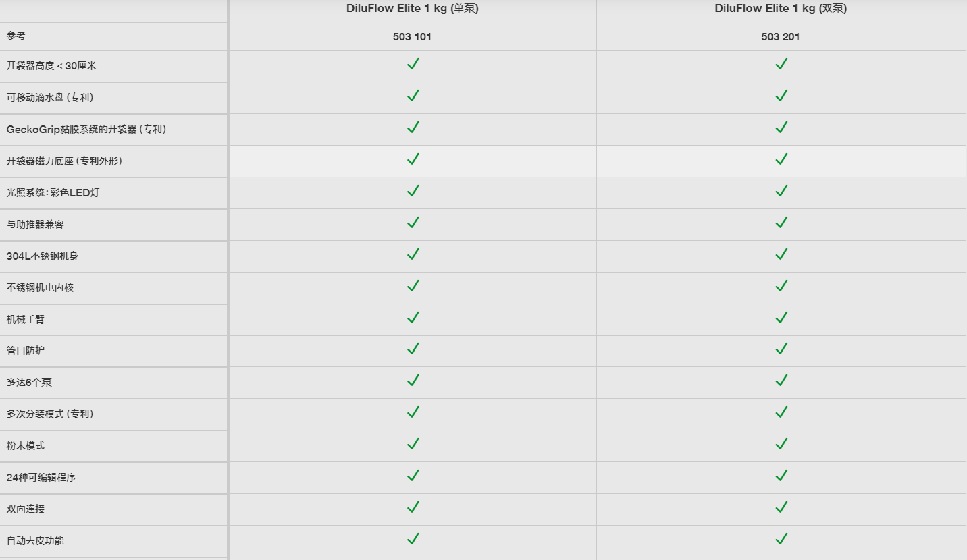Image resolution: width=967 pixels, height=560 pixels.
Task: Click the 参考 row label
Action: point(16,36)
